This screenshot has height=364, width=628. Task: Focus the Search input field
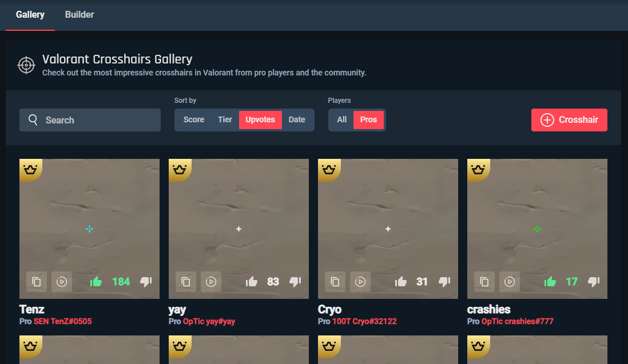[x=90, y=120]
